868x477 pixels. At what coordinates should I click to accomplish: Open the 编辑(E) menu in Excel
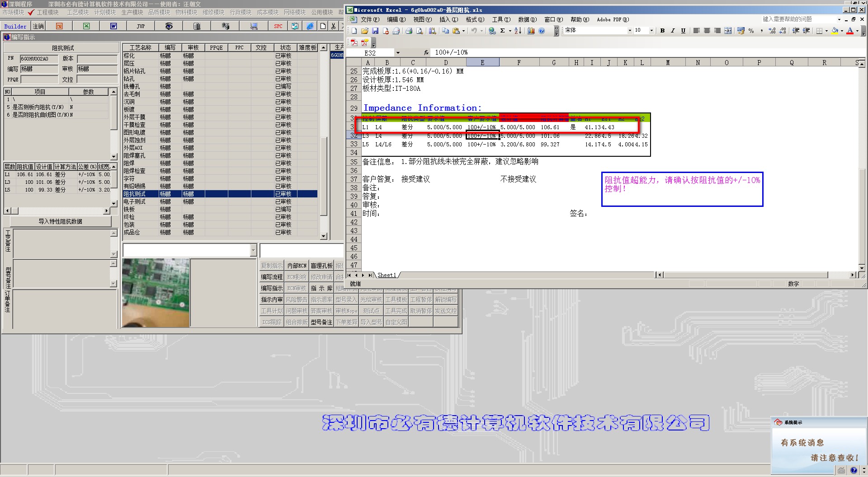point(396,19)
